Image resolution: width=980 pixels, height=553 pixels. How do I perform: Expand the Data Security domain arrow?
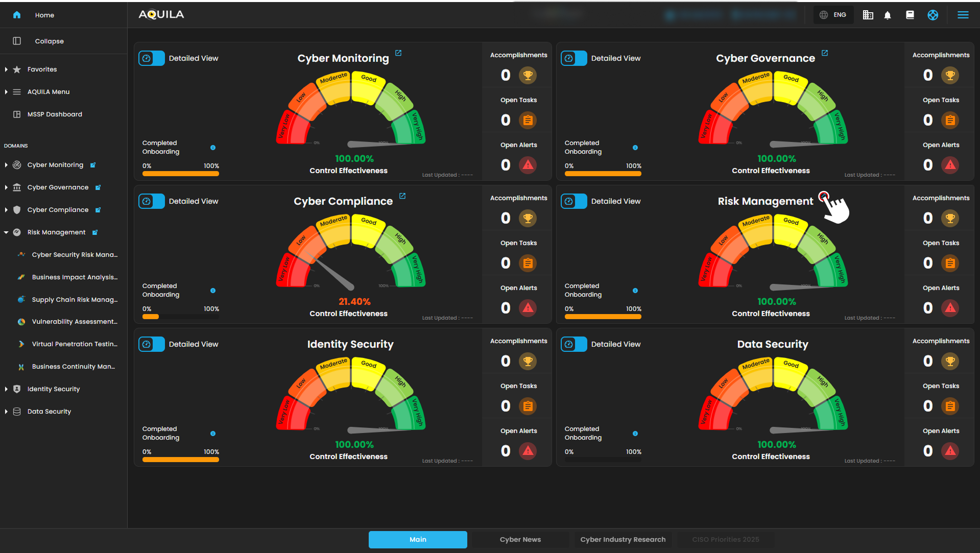tap(6, 412)
